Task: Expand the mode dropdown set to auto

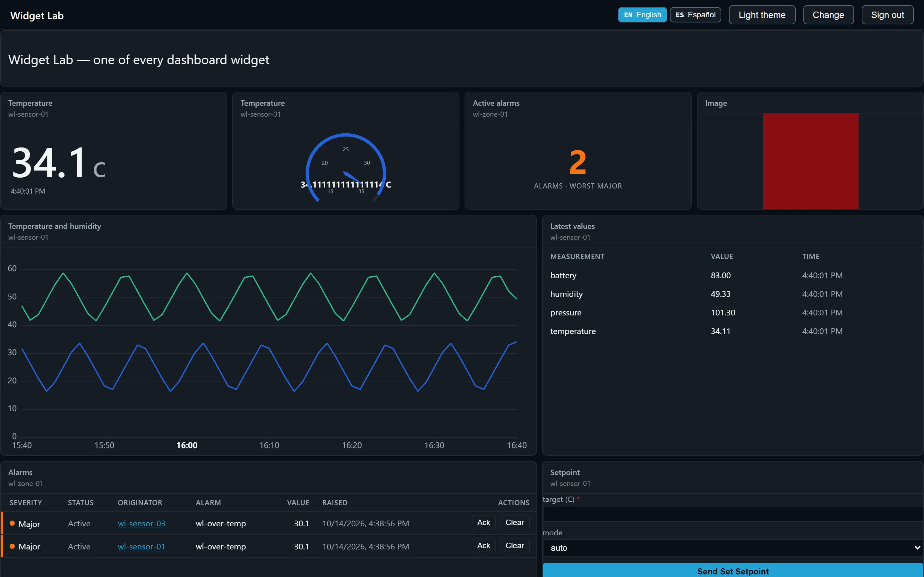Action: point(733,548)
